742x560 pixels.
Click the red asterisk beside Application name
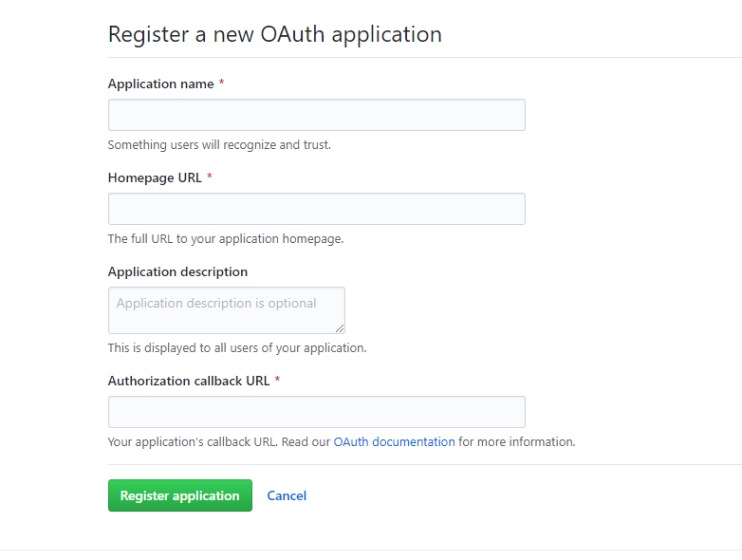(221, 84)
